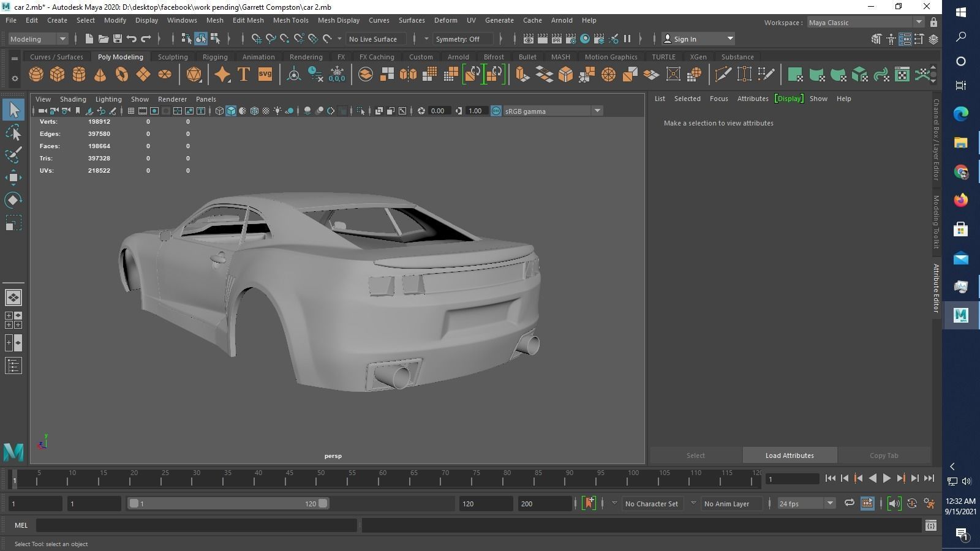
Task: Create a polygon disc from the shelf
Action: coord(165,75)
